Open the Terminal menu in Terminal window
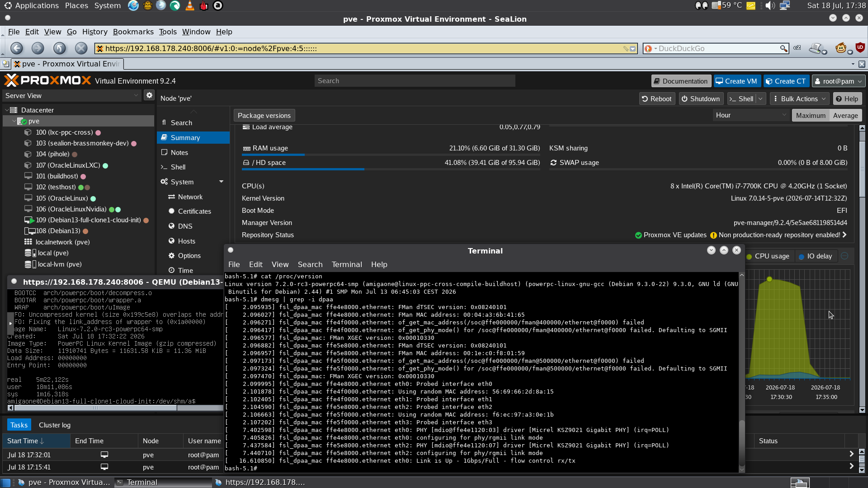The width and height of the screenshot is (868, 488). click(x=347, y=265)
